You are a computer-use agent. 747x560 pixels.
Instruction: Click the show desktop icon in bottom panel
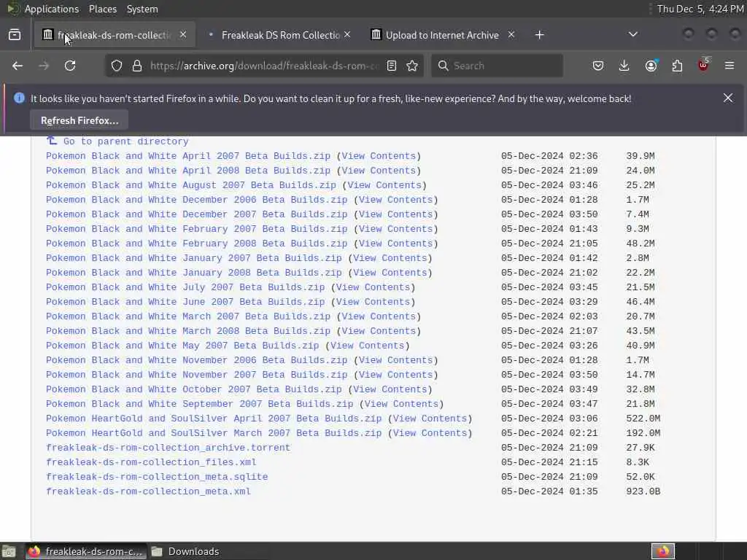pos(9,551)
